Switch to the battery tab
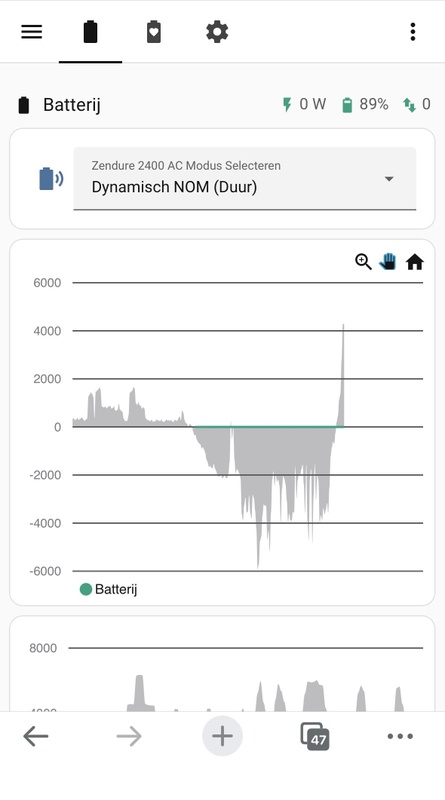 pyautogui.click(x=90, y=32)
